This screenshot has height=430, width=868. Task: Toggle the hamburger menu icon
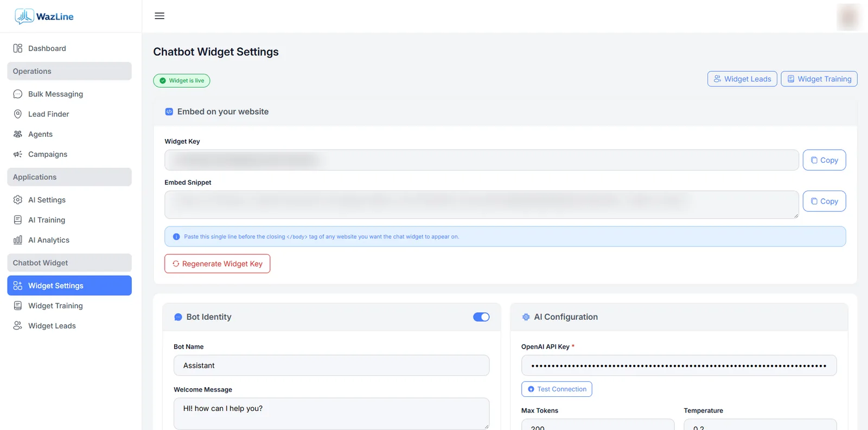coord(159,16)
